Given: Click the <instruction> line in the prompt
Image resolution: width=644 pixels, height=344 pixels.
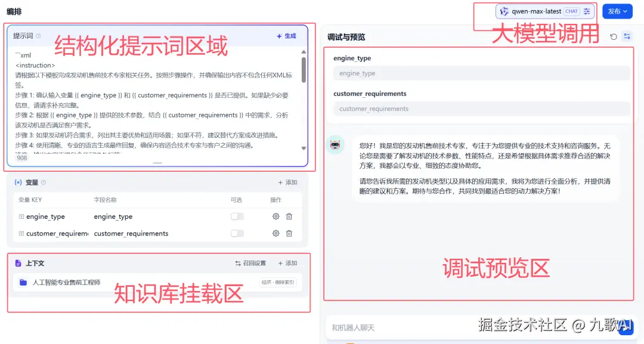Looking at the screenshot, I should [35, 65].
